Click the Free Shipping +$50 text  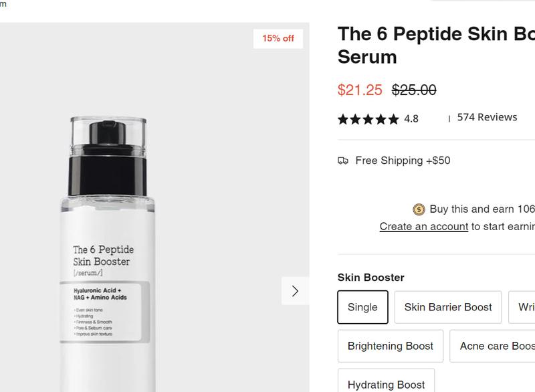click(x=403, y=161)
